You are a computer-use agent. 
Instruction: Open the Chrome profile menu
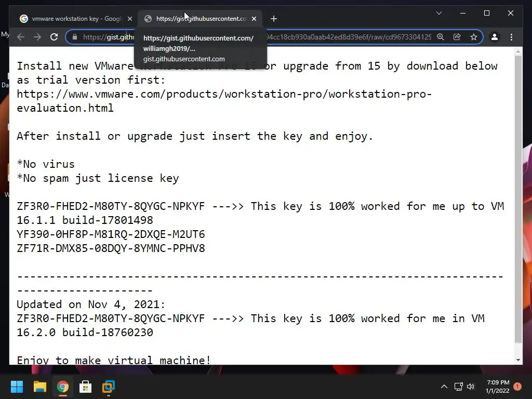pyautogui.click(x=495, y=37)
